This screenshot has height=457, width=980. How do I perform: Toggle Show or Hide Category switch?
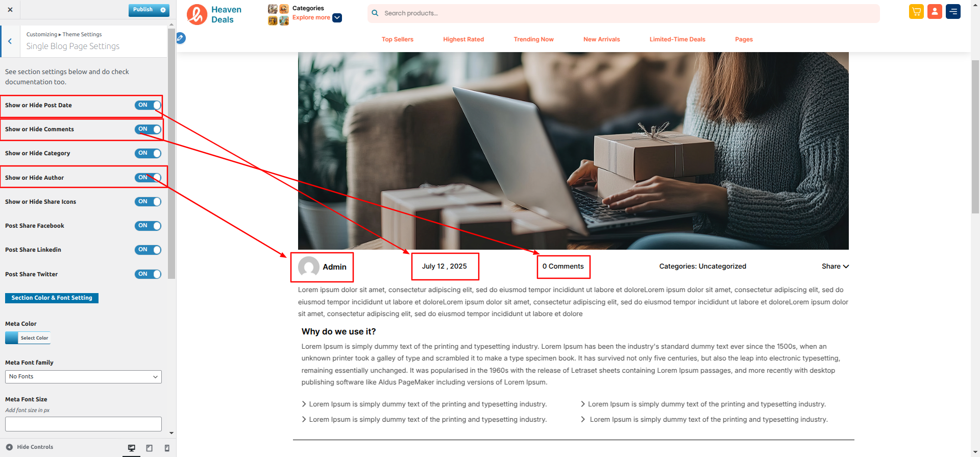tap(148, 153)
